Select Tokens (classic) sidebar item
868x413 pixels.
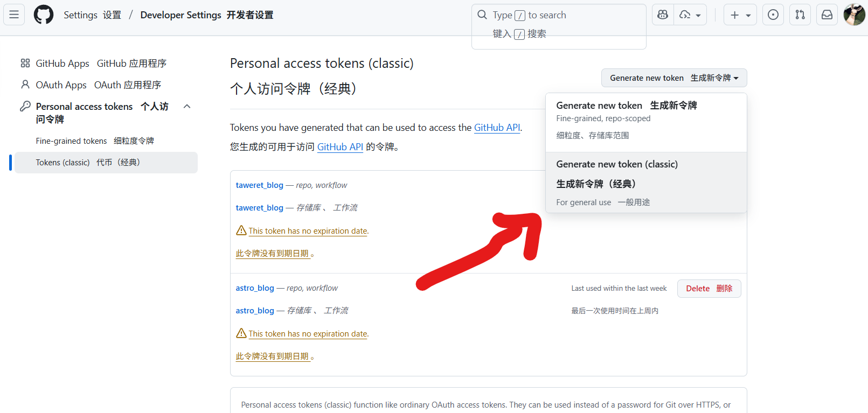click(106, 163)
